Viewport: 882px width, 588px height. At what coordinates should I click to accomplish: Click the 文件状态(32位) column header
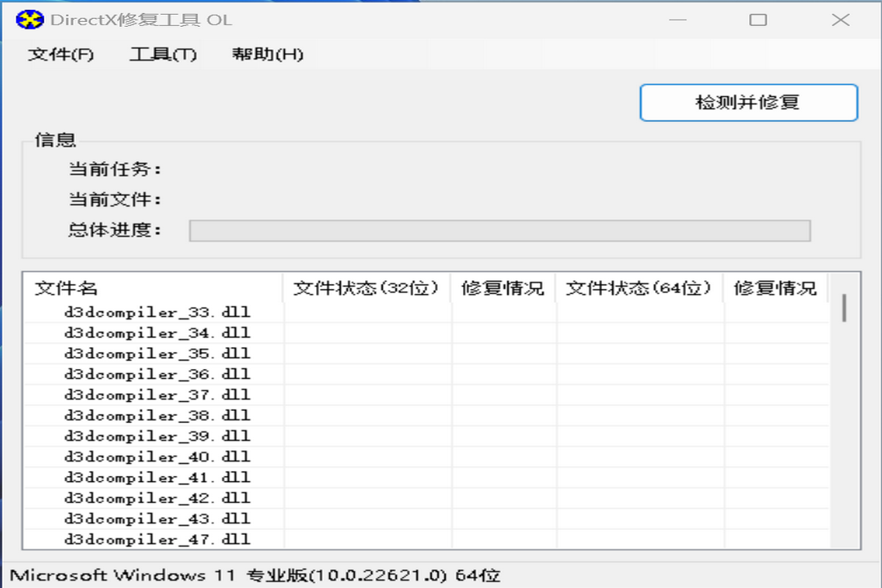pyautogui.click(x=367, y=288)
